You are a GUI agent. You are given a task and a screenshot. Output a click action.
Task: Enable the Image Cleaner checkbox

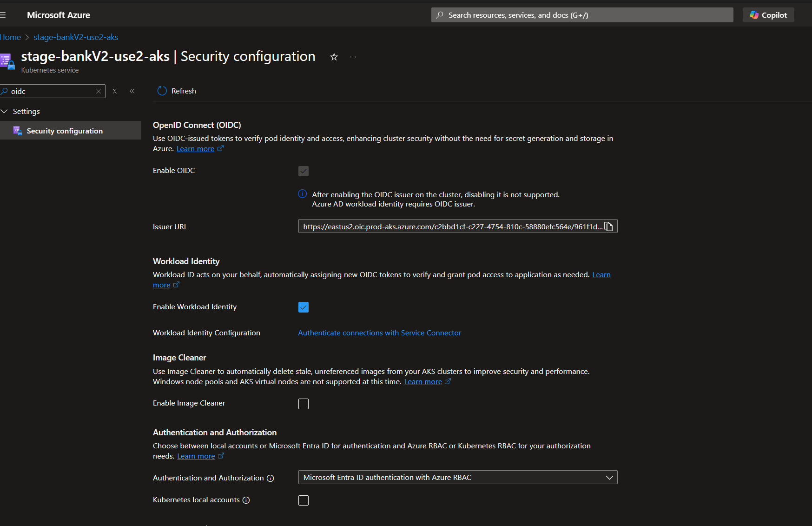[304, 404]
